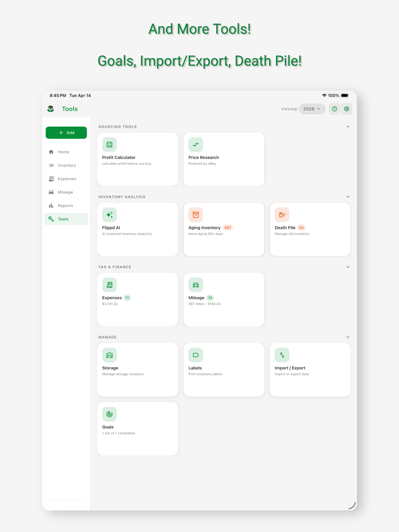Click the Aging Inventory 497 badge

point(228,228)
